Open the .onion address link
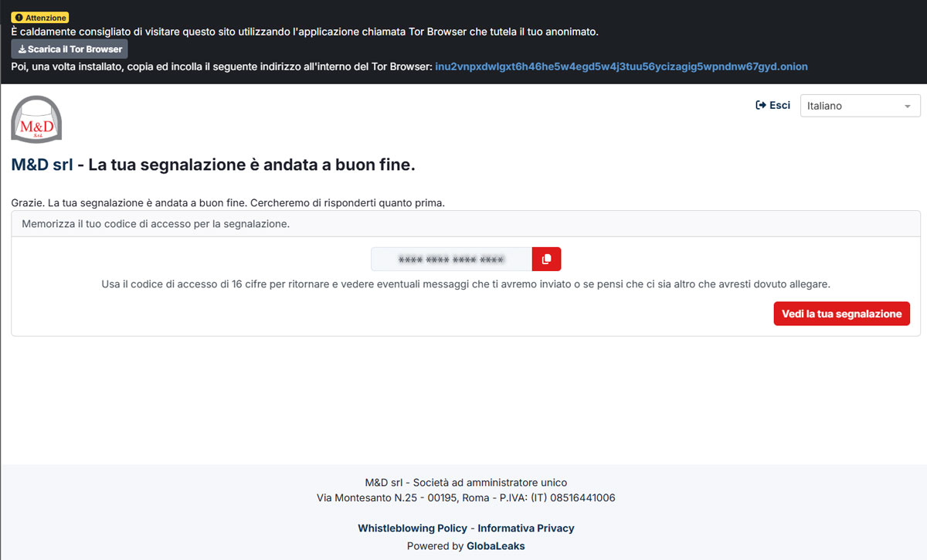The image size is (927, 560). click(x=621, y=66)
